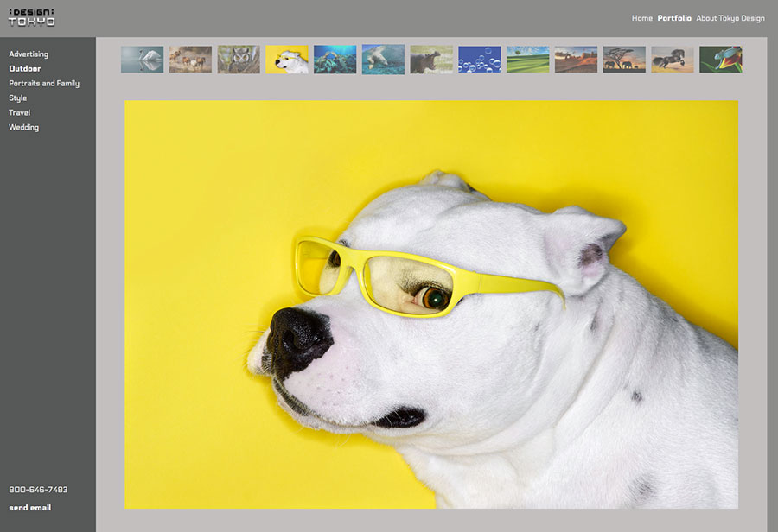
Task: Show the green field thumbnail
Action: click(x=527, y=60)
